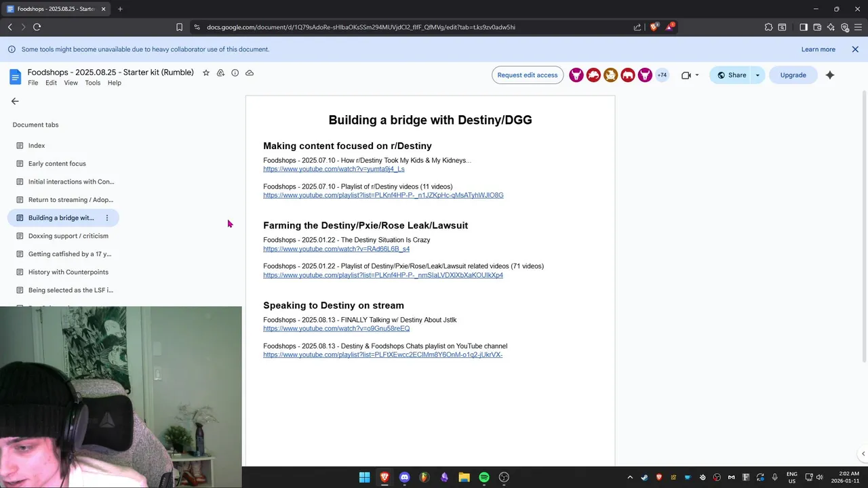Toggle the browser sidebar panel icon

click(x=803, y=27)
